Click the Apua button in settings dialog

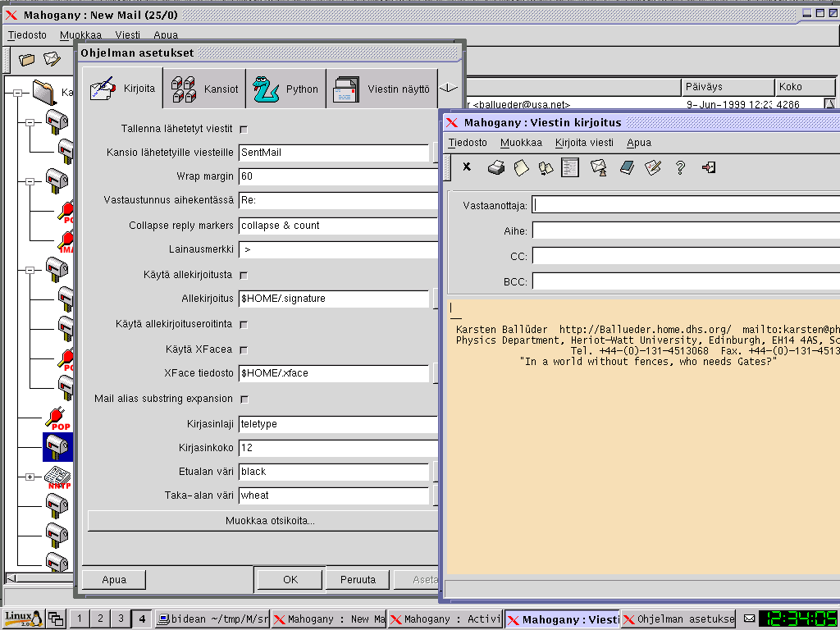tap(113, 580)
